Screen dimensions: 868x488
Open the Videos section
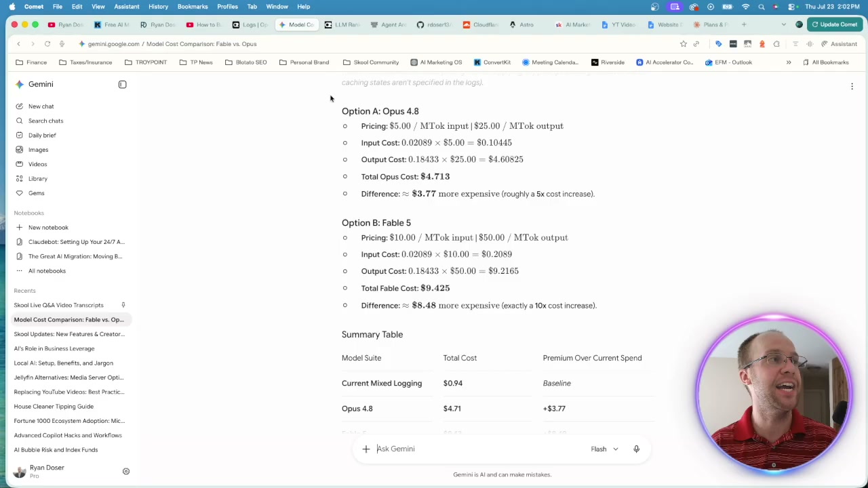point(37,164)
